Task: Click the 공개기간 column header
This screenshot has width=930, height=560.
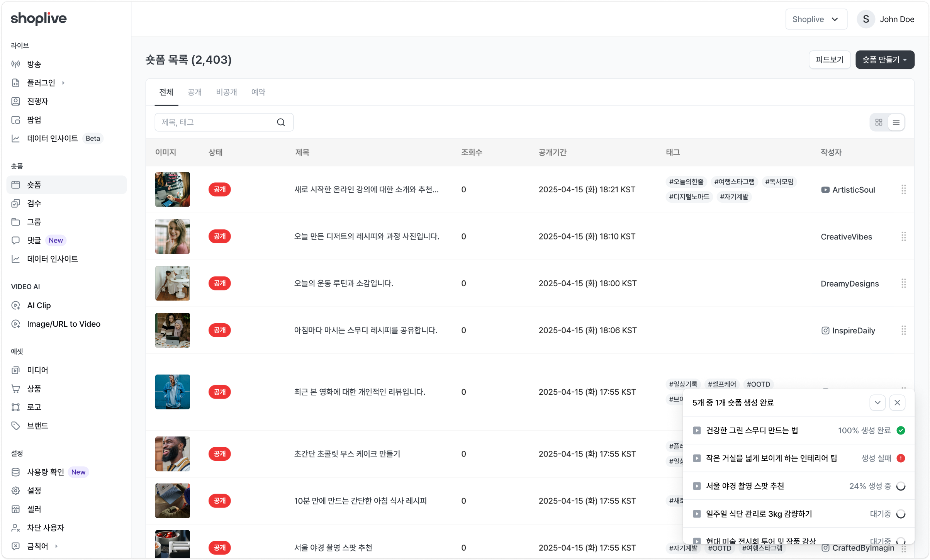Action: click(x=553, y=153)
